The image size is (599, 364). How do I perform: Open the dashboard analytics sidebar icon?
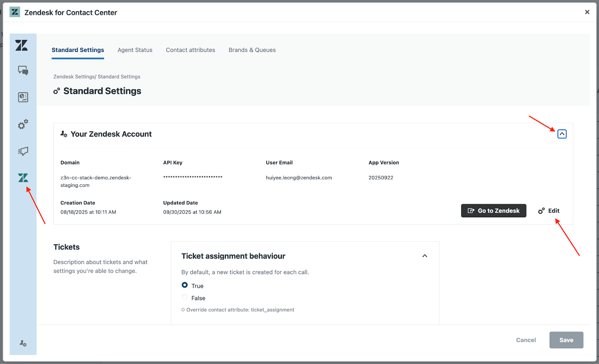(23, 97)
